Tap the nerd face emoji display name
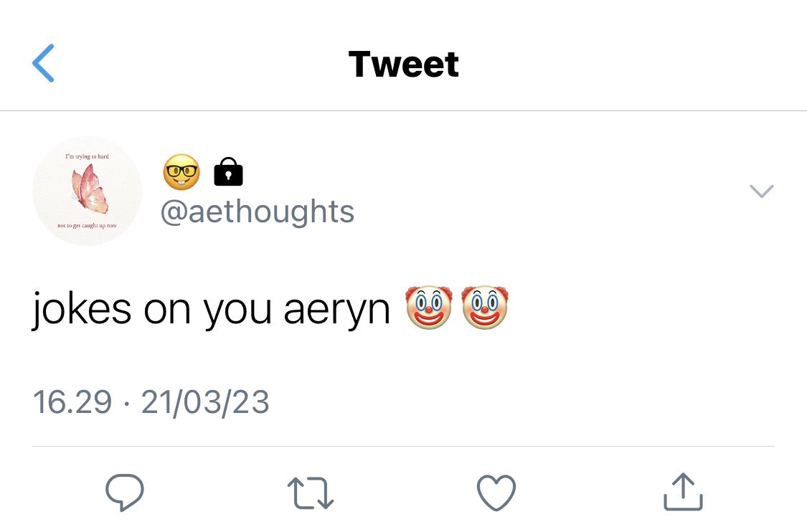This screenshot has width=807, height=532. [181, 172]
